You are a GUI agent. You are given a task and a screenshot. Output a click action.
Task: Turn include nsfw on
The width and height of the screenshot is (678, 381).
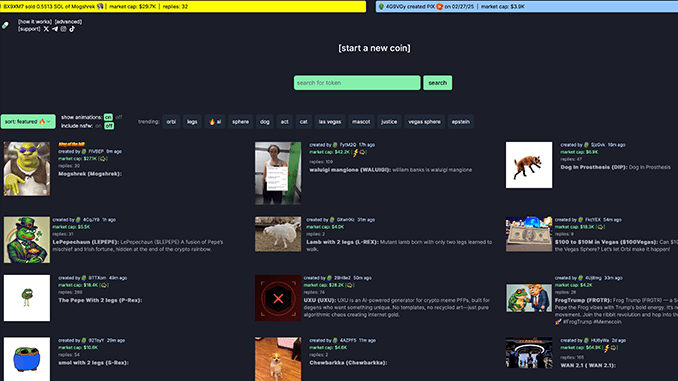coord(99,126)
